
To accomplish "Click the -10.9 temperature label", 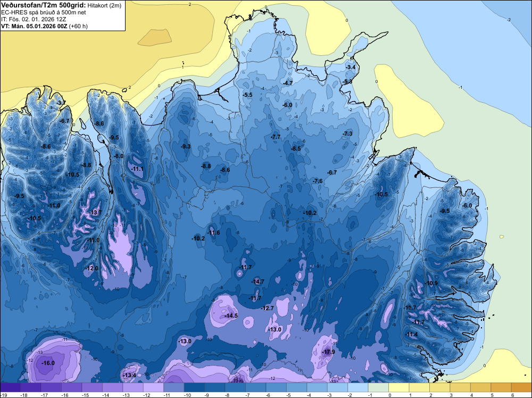I will click(431, 283).
